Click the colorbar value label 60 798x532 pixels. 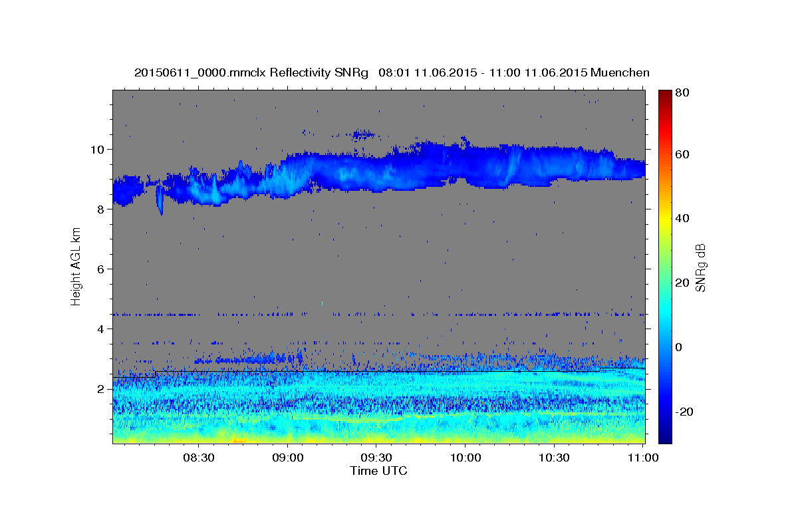682,154
